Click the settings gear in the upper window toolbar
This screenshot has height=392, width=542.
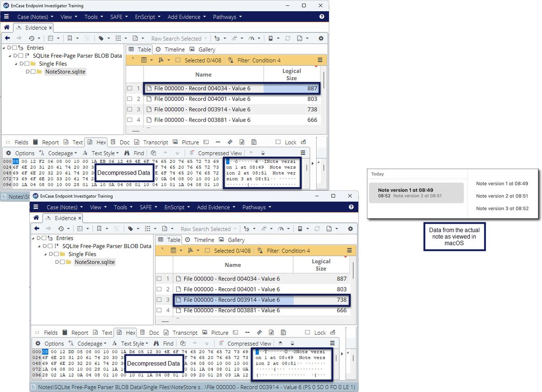[x=321, y=39]
